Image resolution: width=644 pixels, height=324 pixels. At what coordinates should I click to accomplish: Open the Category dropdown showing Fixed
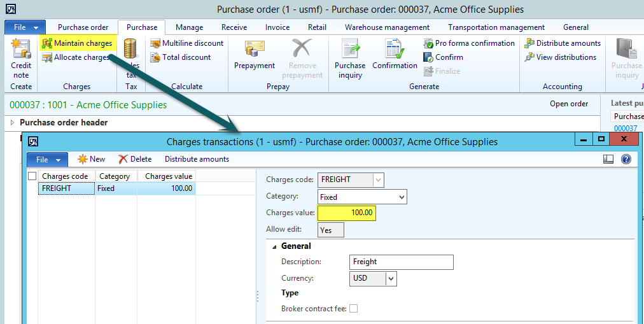click(401, 197)
